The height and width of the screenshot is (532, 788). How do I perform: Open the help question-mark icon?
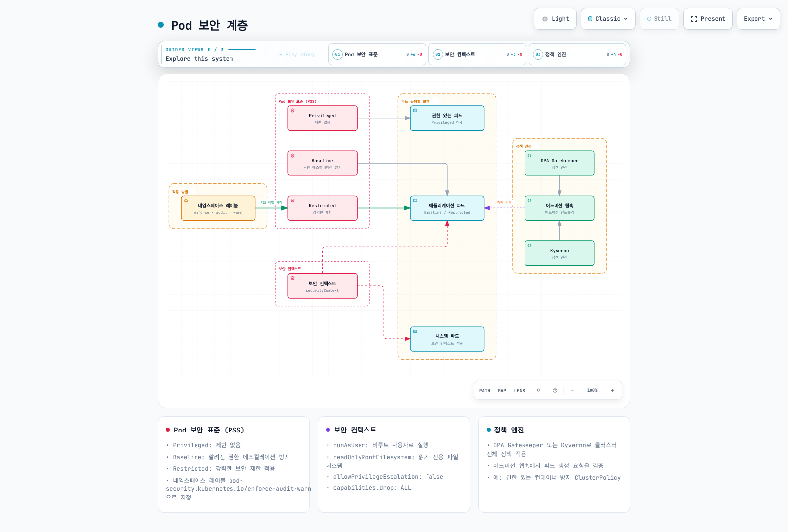[555, 390]
